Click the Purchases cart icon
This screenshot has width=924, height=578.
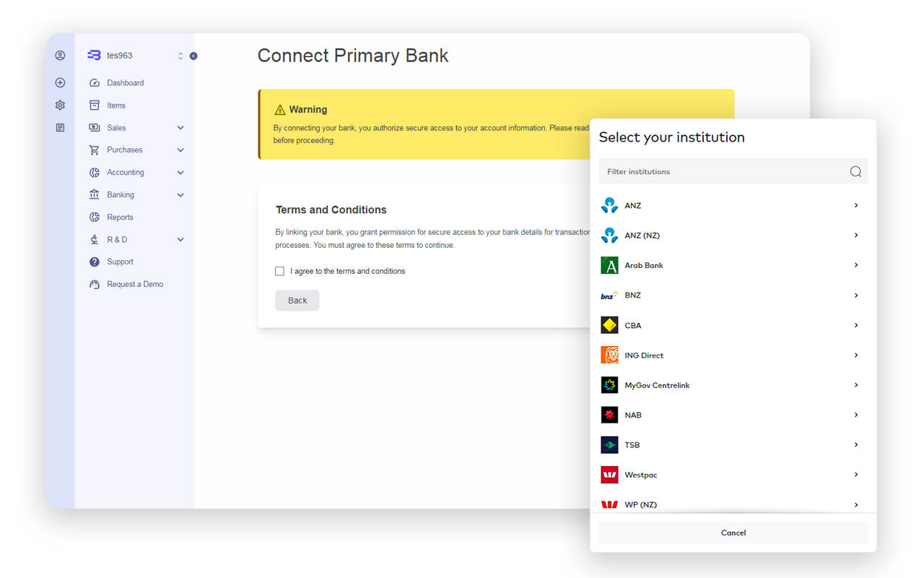(x=95, y=150)
